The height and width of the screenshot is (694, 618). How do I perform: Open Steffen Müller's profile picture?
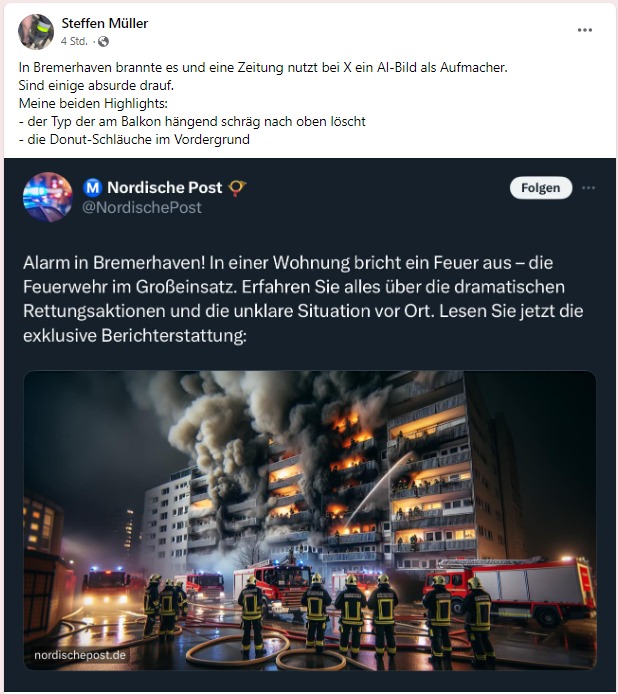(36, 32)
